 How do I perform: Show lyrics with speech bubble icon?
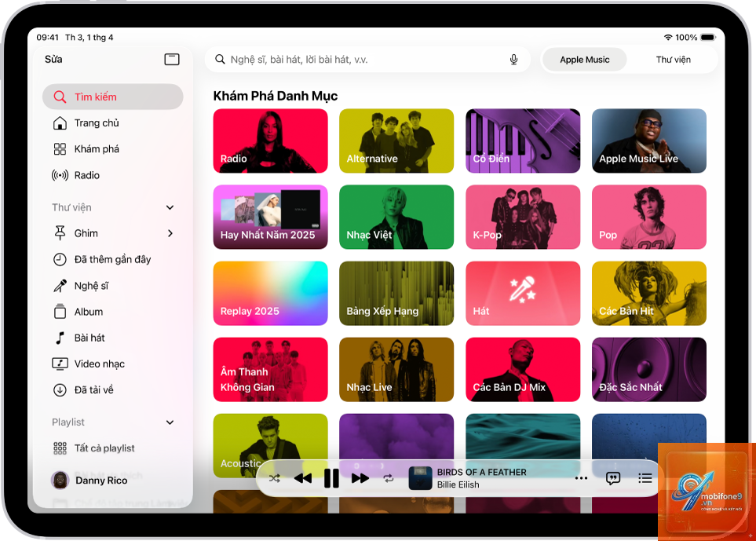point(613,478)
